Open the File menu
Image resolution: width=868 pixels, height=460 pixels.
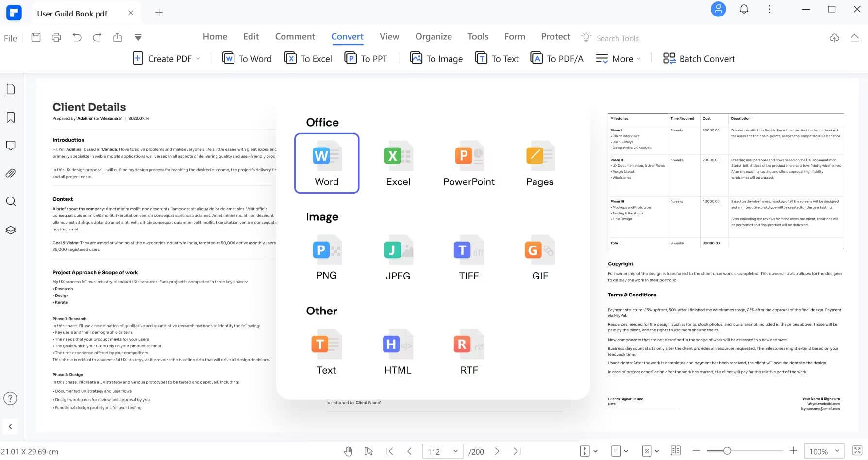(x=10, y=38)
